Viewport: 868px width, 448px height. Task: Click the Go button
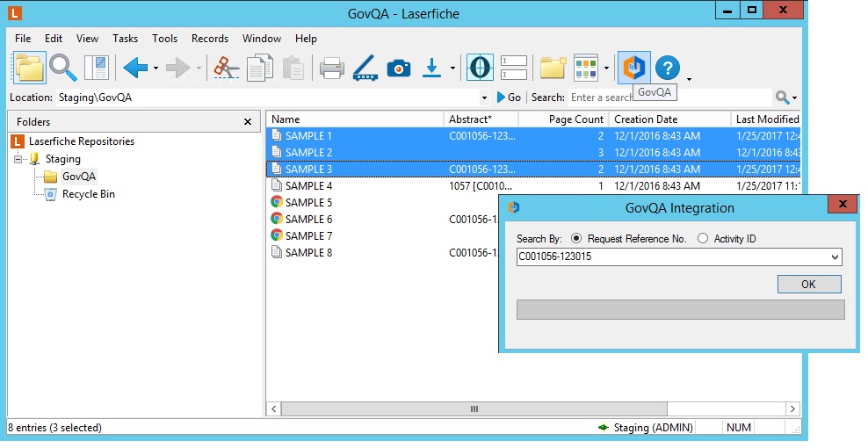(x=509, y=98)
